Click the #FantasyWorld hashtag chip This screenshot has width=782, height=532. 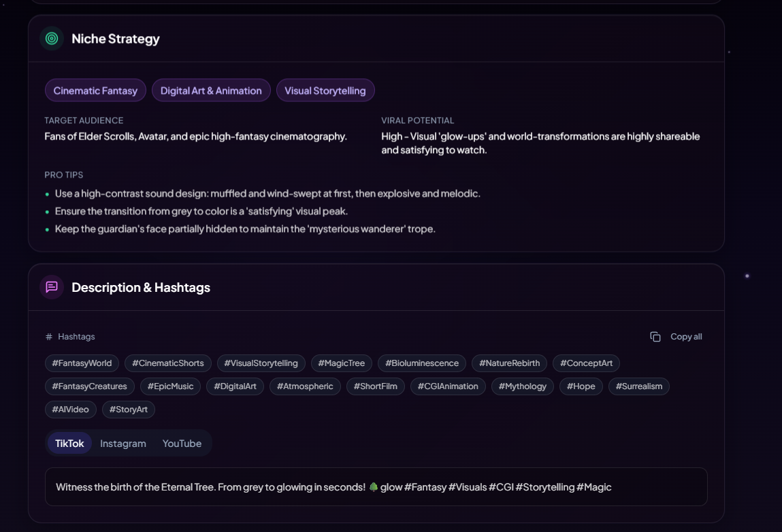coord(82,363)
